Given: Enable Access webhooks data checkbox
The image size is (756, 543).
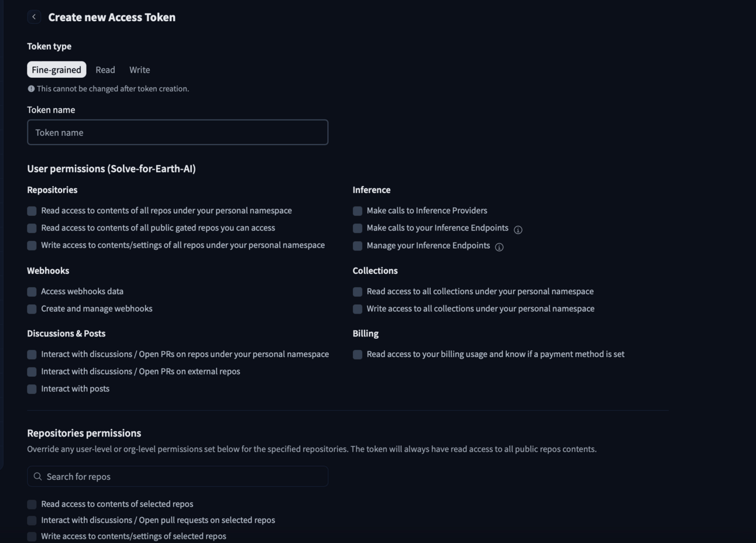Looking at the screenshot, I should point(32,291).
